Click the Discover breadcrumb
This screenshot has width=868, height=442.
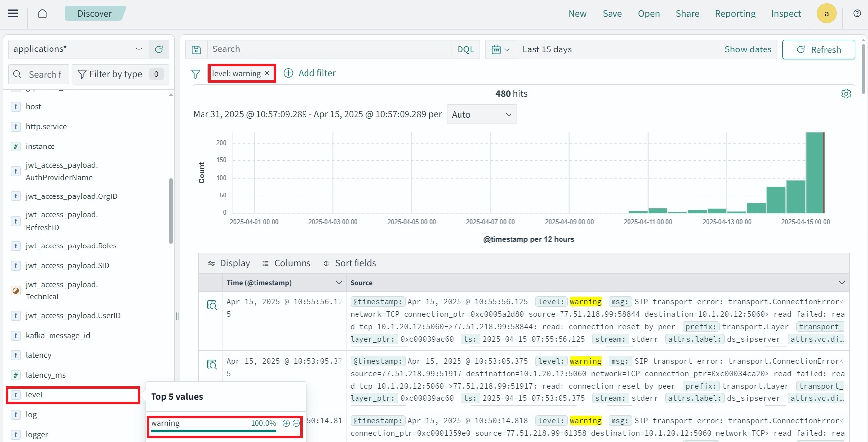coord(95,13)
